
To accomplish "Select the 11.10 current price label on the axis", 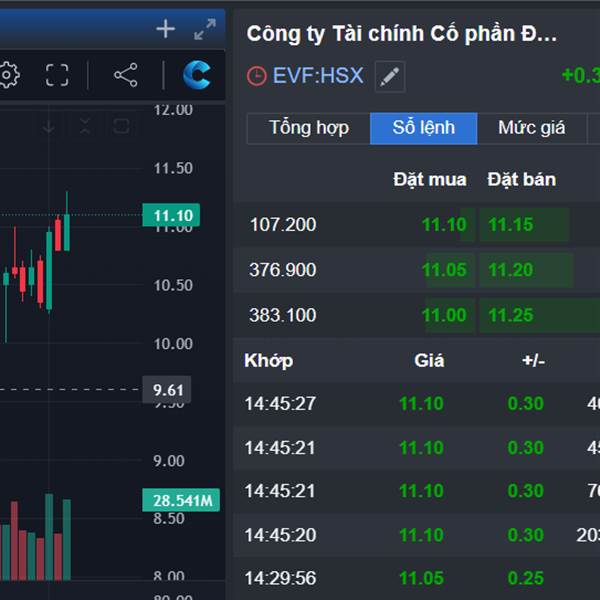I will point(171,215).
